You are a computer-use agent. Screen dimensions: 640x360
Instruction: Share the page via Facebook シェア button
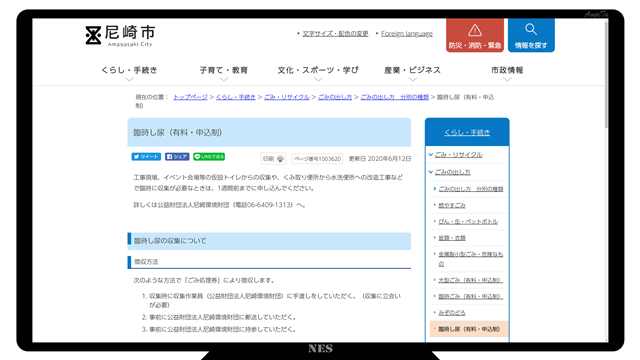click(177, 157)
